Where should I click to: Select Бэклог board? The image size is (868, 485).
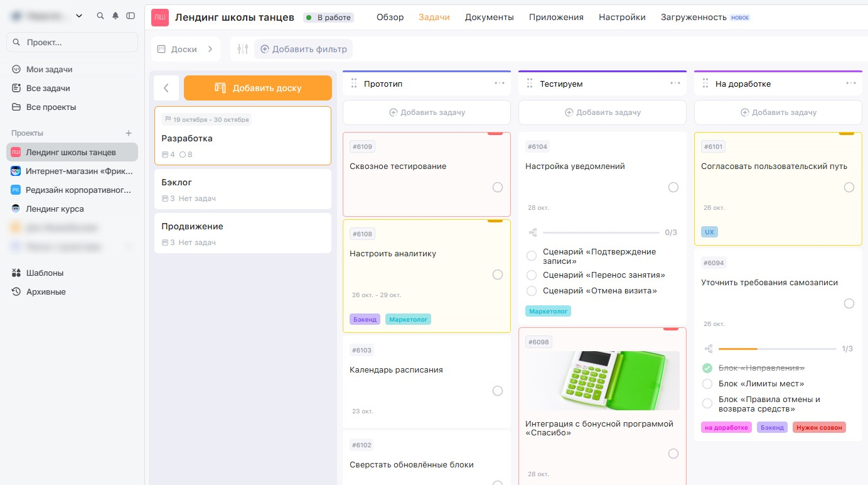coord(243,189)
